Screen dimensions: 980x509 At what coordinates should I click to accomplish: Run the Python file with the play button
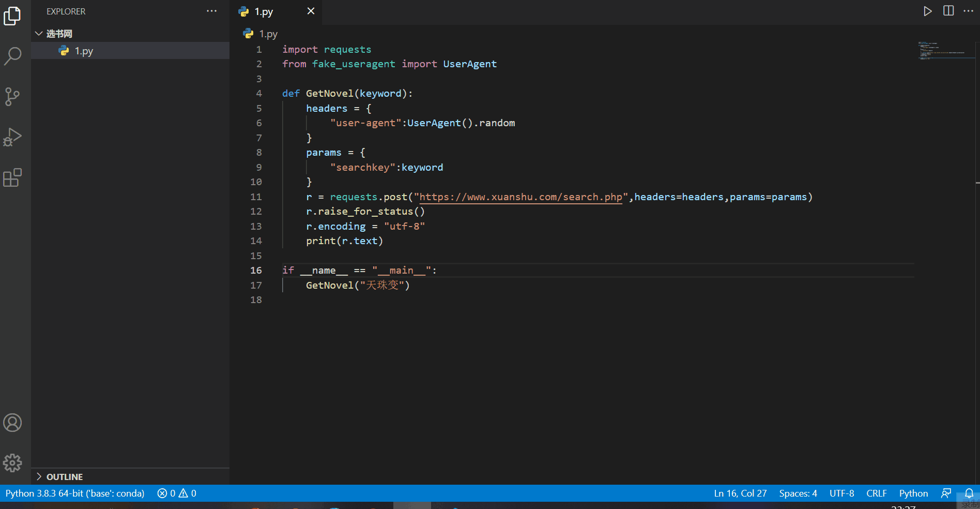coord(928,11)
